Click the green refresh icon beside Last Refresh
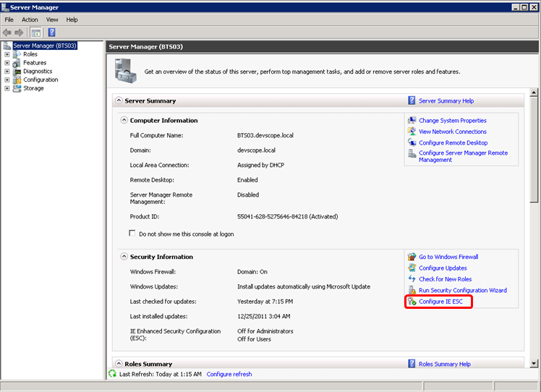Image resolution: width=541 pixels, height=392 pixels. point(113,373)
